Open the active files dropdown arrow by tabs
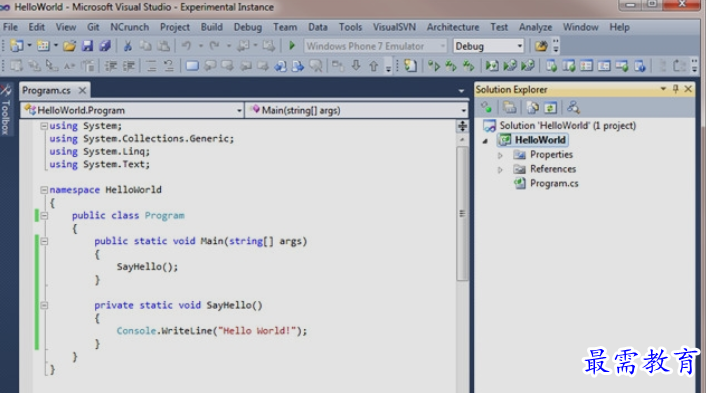Image resolution: width=706 pixels, height=393 pixels. point(461,91)
